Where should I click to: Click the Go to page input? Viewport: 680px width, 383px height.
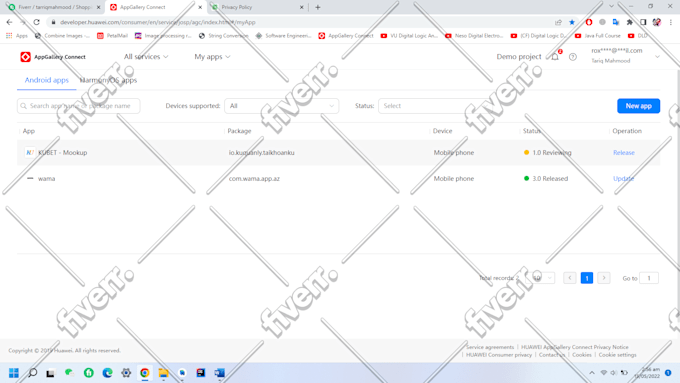coord(649,278)
